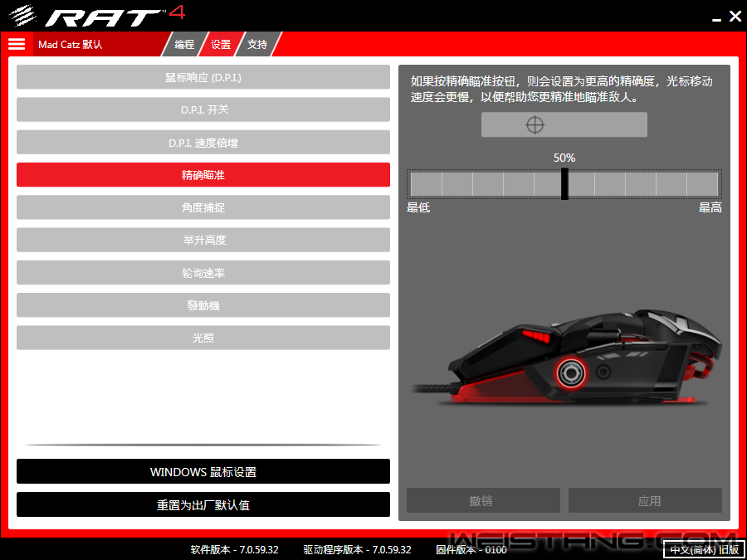Open the 鼠标响应 (D.P.I.) settings
This screenshot has width=747, height=560.
[x=203, y=77]
